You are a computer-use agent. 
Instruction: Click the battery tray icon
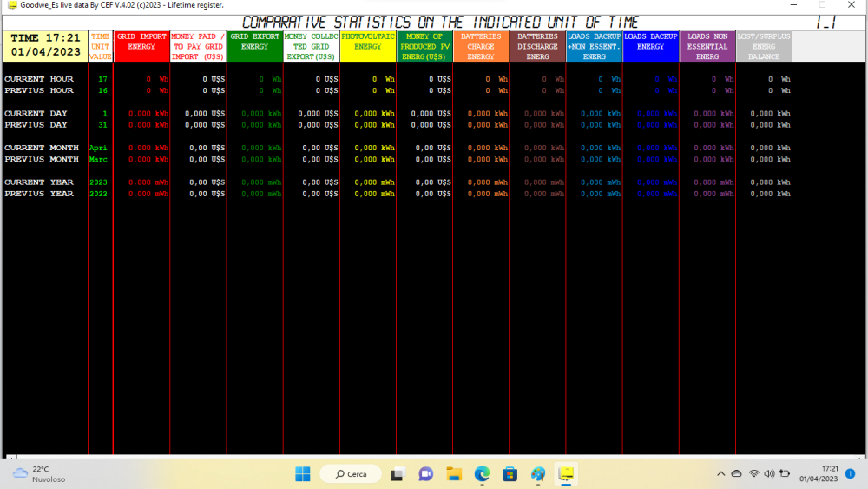(x=785, y=474)
